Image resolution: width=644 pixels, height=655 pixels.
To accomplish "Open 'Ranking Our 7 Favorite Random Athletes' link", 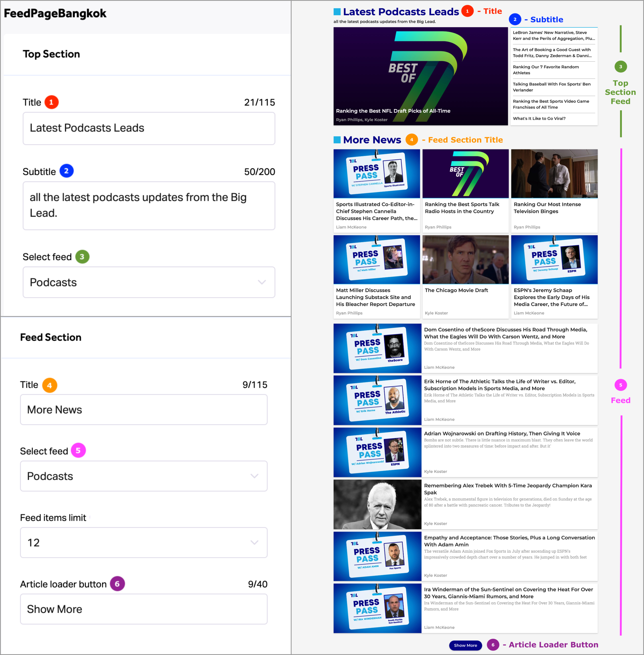I will click(x=546, y=70).
